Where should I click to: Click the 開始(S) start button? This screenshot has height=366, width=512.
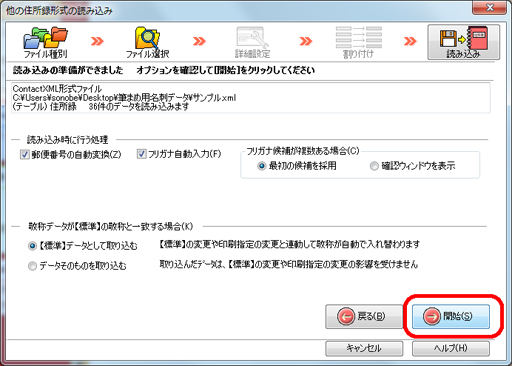coord(451,316)
